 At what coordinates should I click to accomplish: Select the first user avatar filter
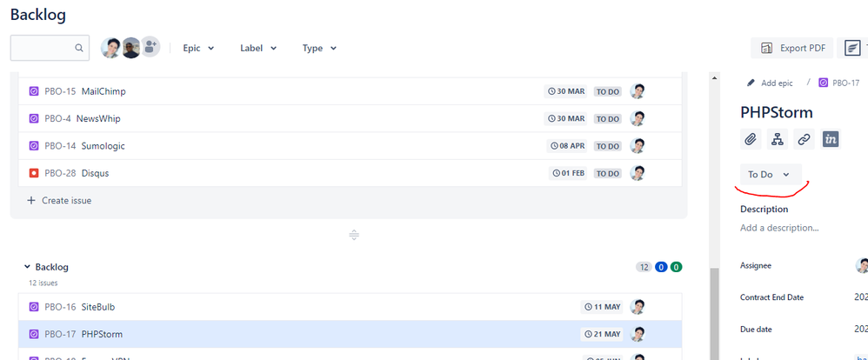(x=110, y=48)
